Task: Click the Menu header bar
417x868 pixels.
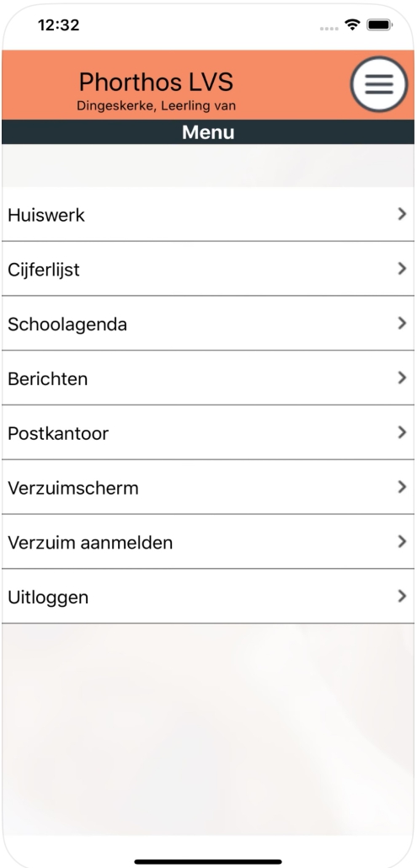Action: click(208, 132)
